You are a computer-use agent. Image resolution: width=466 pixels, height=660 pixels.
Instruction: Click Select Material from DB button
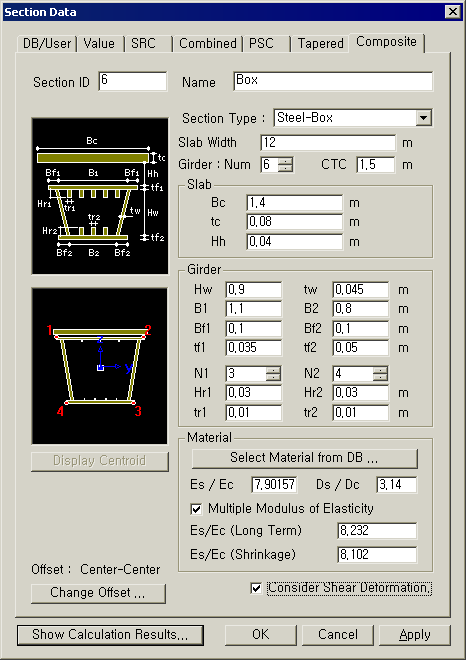tap(305, 458)
